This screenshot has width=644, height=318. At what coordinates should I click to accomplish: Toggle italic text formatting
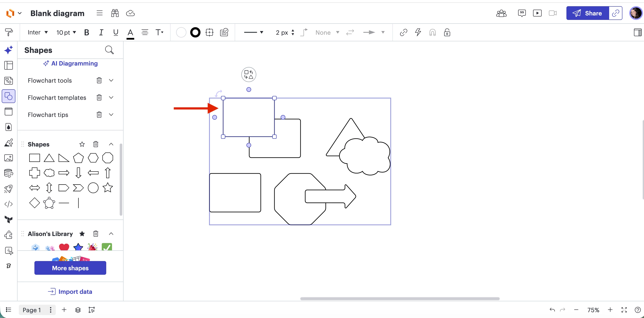(x=101, y=33)
